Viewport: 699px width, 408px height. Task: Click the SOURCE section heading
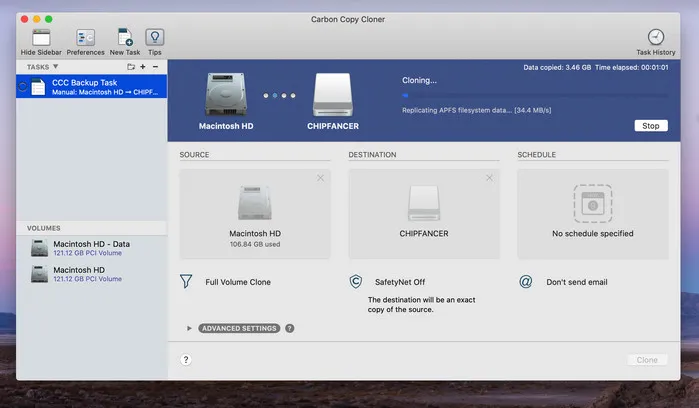(x=194, y=155)
